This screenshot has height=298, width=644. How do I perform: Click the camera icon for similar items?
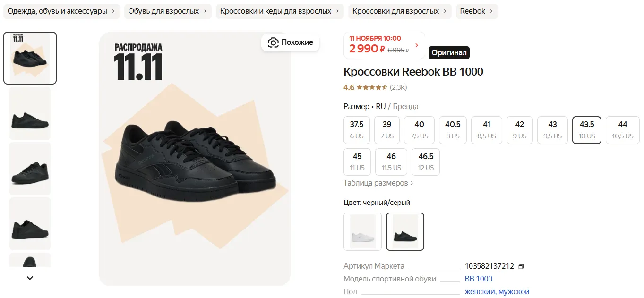pos(273,43)
